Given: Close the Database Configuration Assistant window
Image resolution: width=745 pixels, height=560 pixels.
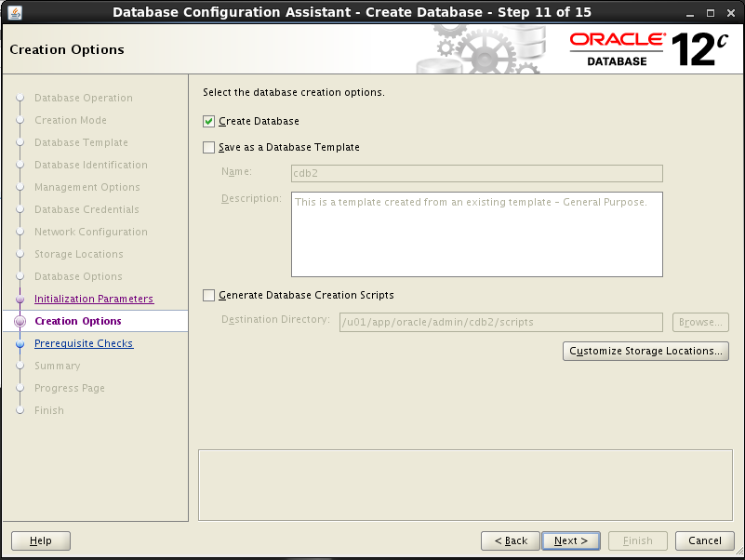Looking at the screenshot, I should coord(731,13).
